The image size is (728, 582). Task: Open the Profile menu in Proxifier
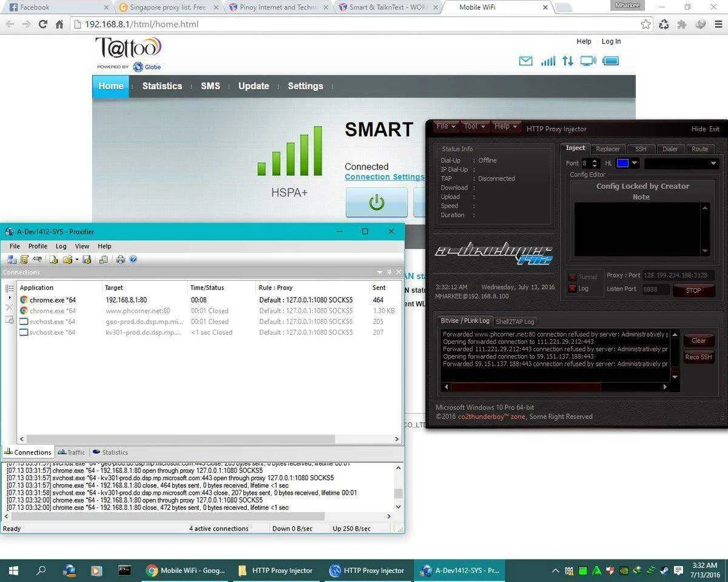pos(38,246)
